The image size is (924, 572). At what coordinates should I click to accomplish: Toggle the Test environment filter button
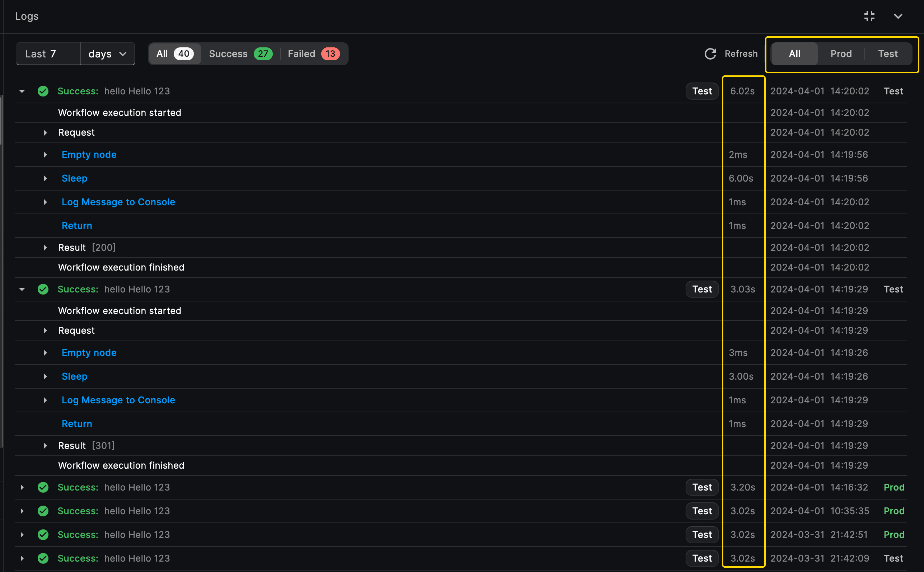(x=888, y=53)
